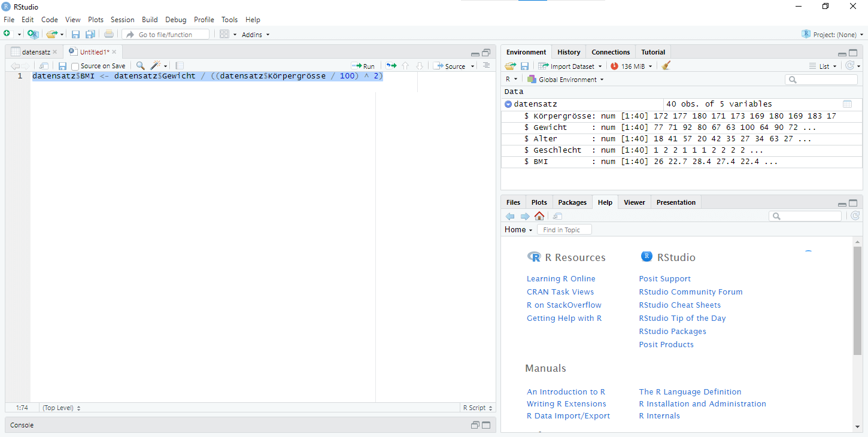This screenshot has width=868, height=437.
Task: Show script in new window icon
Action: [44, 66]
